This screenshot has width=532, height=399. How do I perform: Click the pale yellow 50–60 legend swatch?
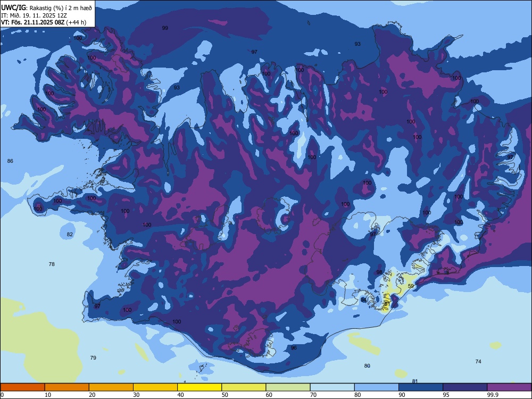(244, 387)
